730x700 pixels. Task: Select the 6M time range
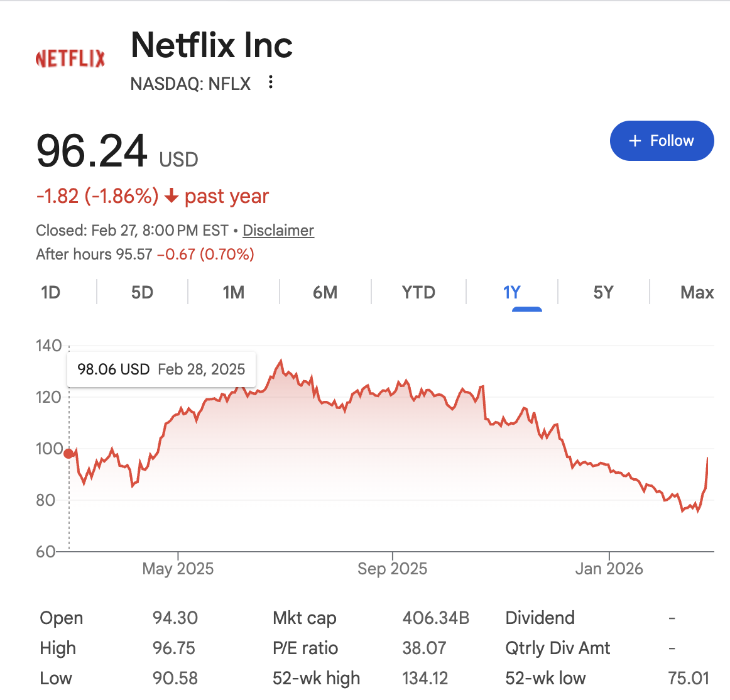coord(325,292)
